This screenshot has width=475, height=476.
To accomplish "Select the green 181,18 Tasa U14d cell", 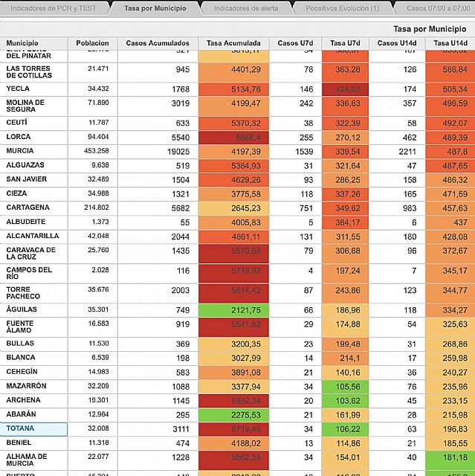I will pyautogui.click(x=450, y=457).
